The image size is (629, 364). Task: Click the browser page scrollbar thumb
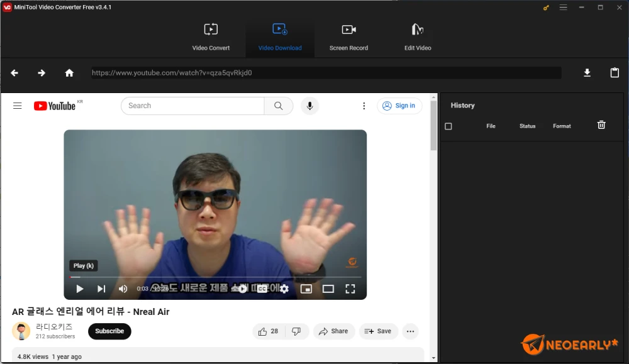tap(433, 126)
